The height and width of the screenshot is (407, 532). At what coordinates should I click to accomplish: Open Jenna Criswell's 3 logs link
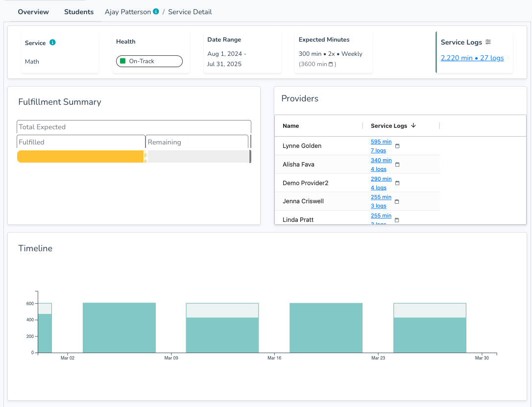(x=379, y=206)
